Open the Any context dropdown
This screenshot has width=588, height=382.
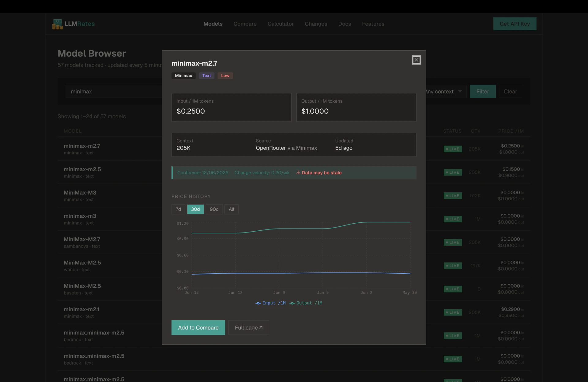click(x=446, y=91)
